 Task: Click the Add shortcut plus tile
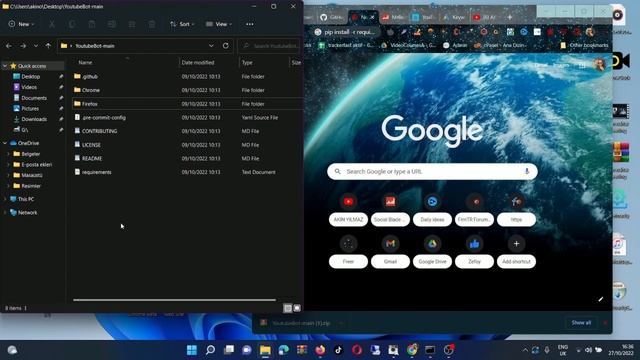(516, 252)
